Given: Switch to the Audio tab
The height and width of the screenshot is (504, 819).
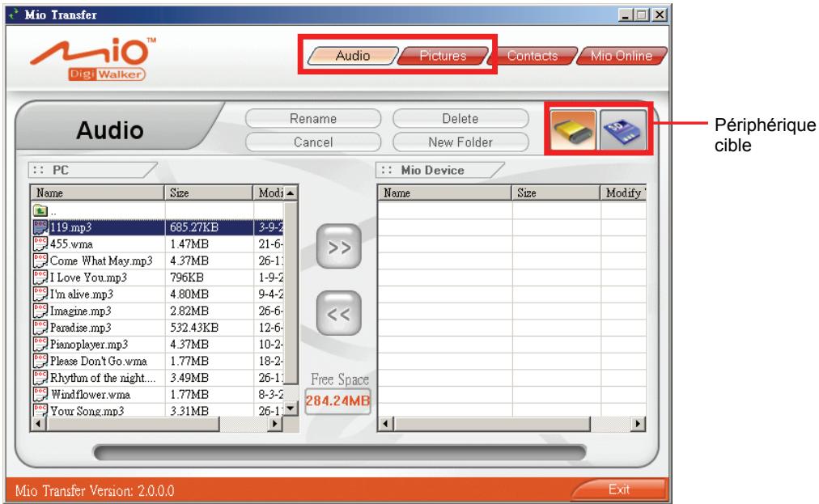Looking at the screenshot, I should 353,55.
